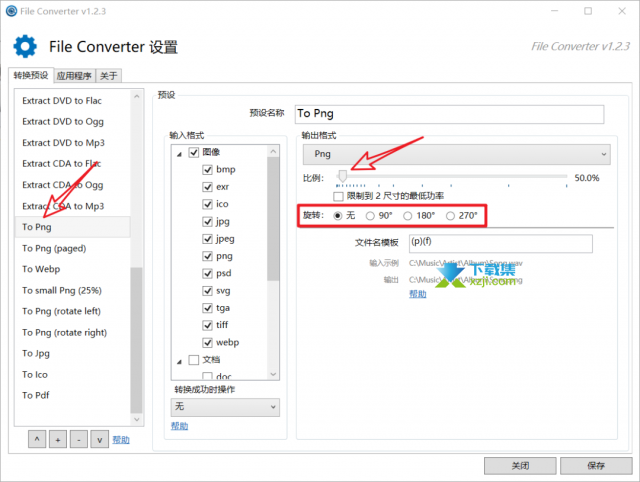Open 帮助 link beside preset buttons

pyautogui.click(x=121, y=440)
